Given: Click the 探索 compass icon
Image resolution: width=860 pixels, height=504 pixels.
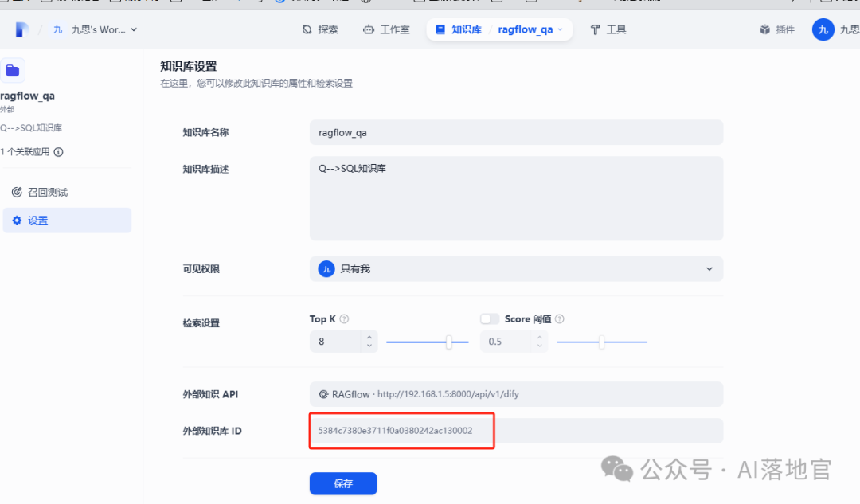Looking at the screenshot, I should pos(307,29).
